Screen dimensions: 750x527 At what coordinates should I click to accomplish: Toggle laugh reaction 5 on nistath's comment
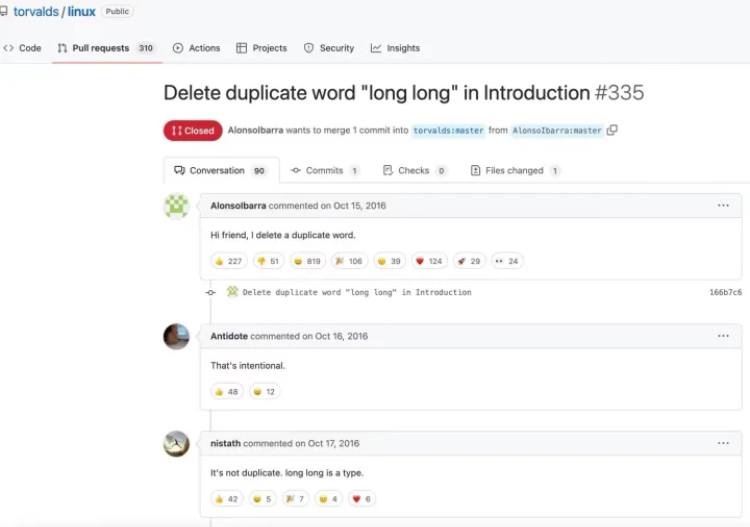[x=263, y=499]
